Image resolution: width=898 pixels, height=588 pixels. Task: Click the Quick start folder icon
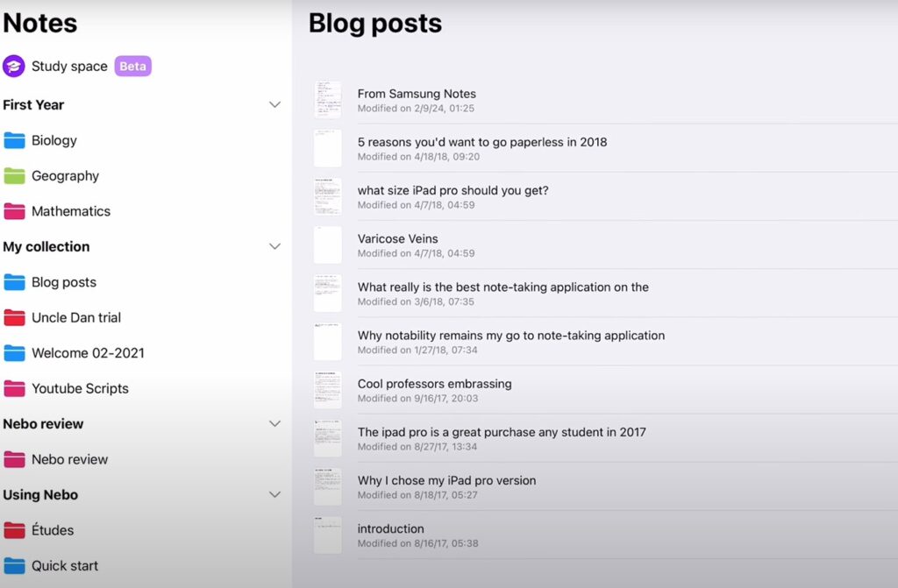coord(16,566)
